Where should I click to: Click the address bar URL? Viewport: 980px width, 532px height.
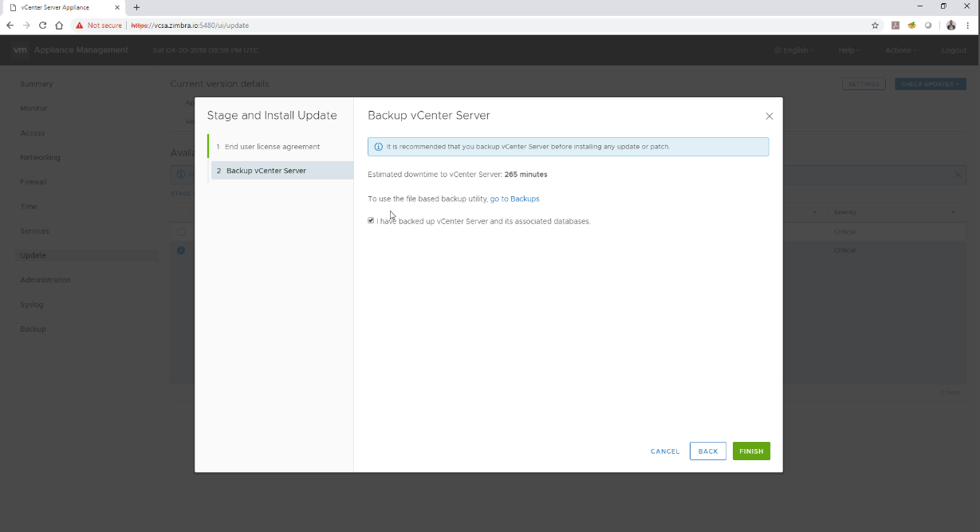point(190,26)
